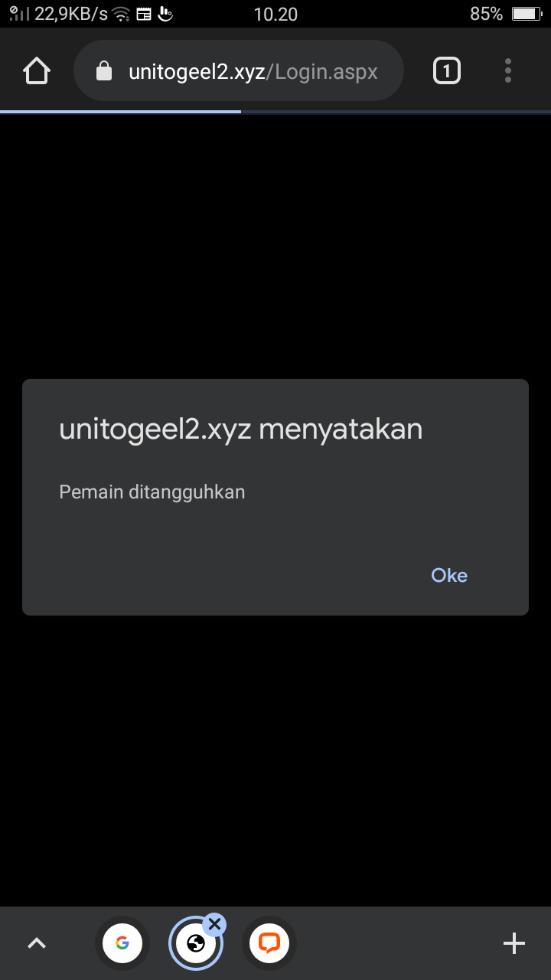
Task: Click the Oke button in the dialog
Action: pos(449,576)
